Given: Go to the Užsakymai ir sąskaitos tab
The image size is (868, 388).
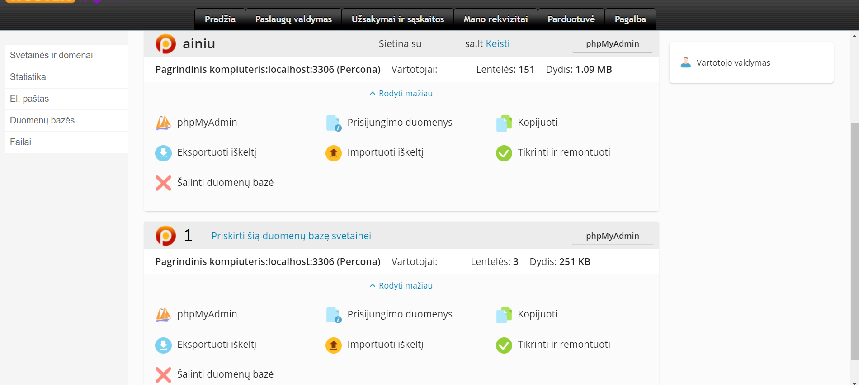Looking at the screenshot, I should (397, 19).
